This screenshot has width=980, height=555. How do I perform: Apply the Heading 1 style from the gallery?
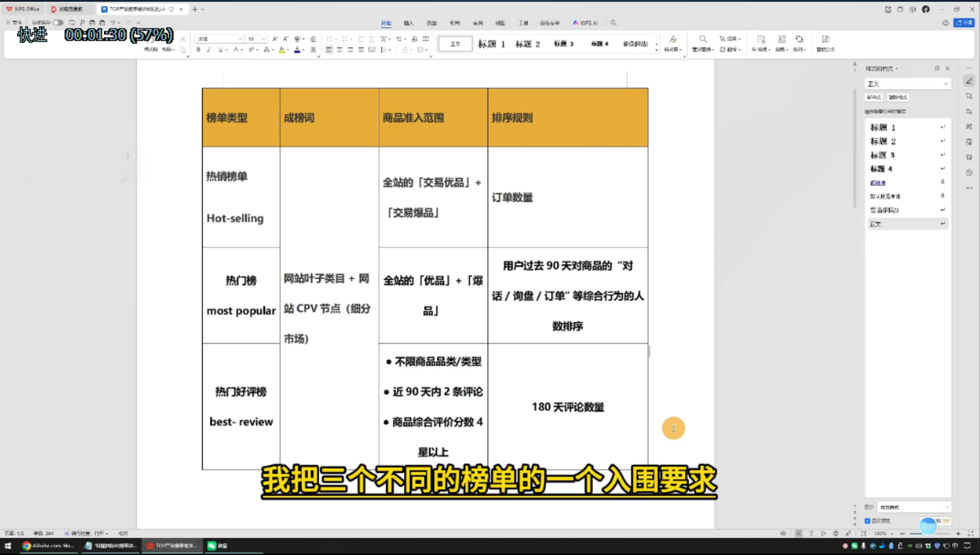492,44
